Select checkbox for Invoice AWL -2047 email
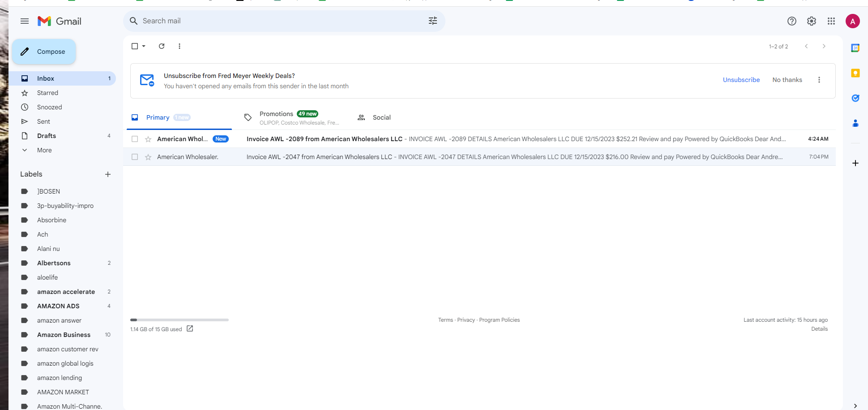868x410 pixels. pyautogui.click(x=135, y=157)
